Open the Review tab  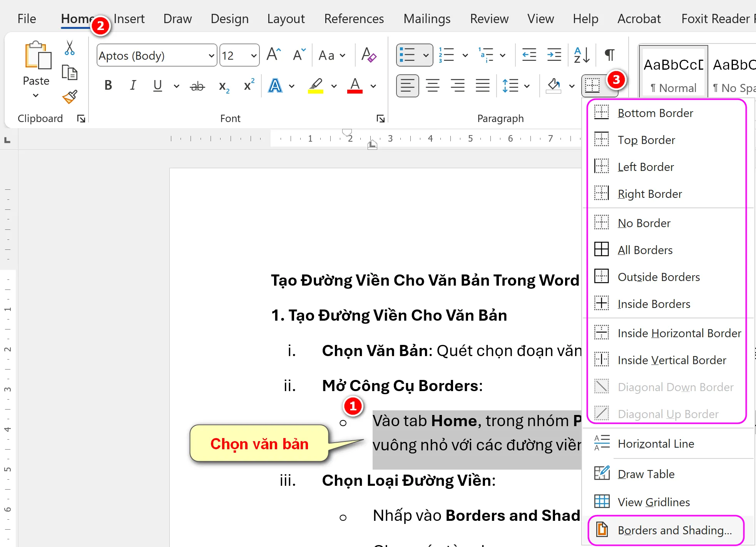(x=488, y=18)
